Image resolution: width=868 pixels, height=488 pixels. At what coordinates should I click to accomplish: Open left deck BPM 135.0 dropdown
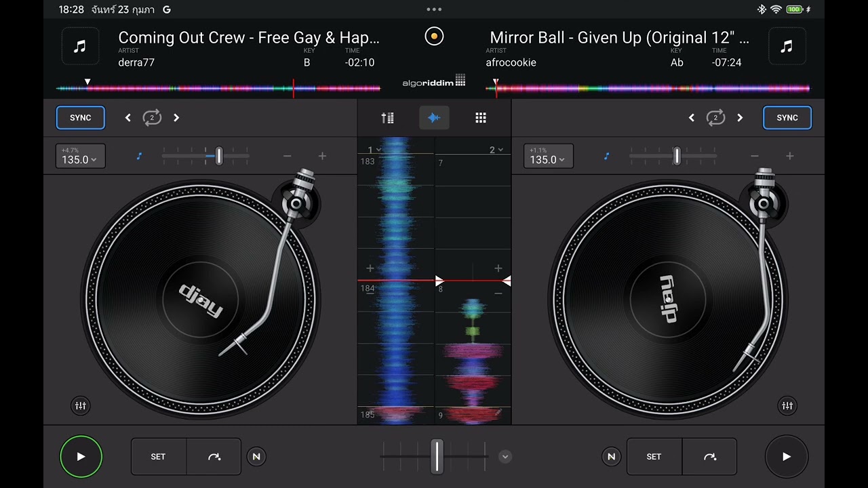click(x=80, y=156)
